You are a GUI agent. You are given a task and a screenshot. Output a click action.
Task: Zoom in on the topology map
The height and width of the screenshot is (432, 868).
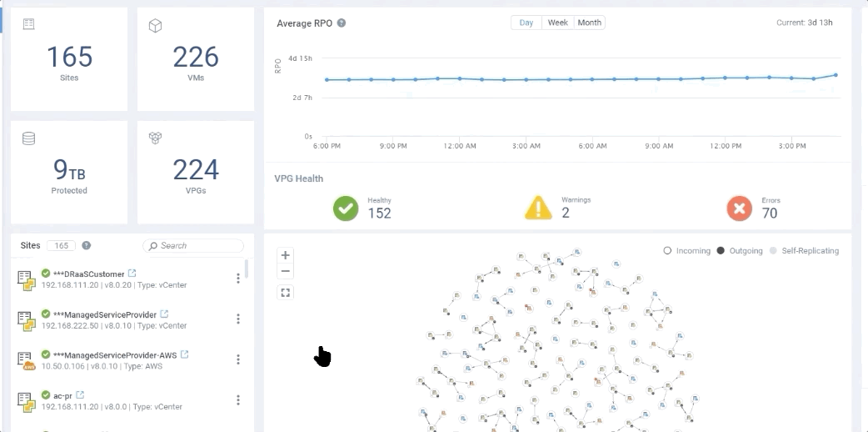click(285, 255)
